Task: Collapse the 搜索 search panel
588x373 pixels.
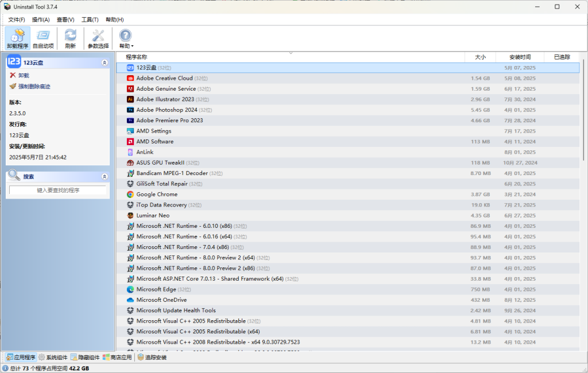Action: (105, 177)
